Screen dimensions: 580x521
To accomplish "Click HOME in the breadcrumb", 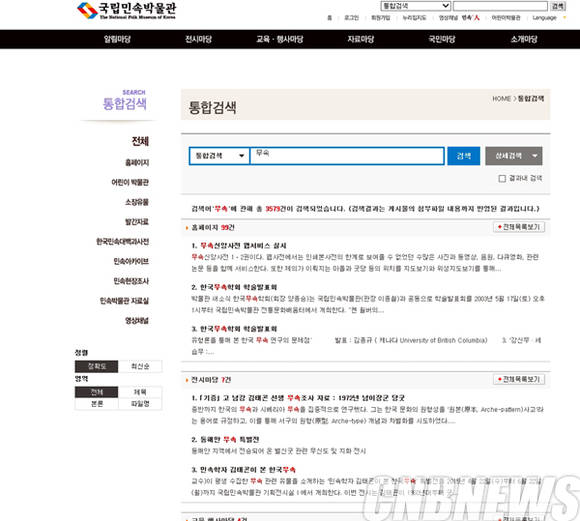I will click(501, 98).
